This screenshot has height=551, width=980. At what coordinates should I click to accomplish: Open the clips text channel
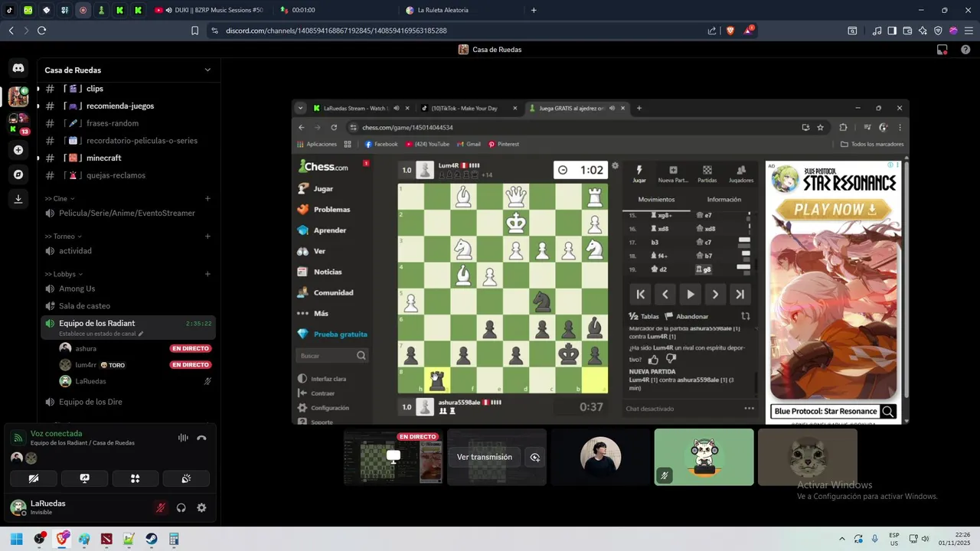[x=129, y=89]
